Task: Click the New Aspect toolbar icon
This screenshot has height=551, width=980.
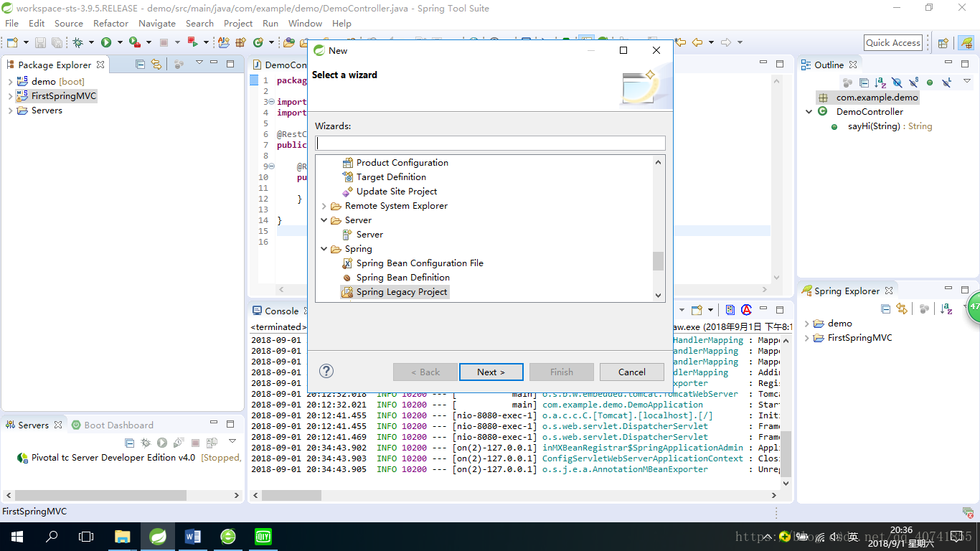Action: (224, 43)
